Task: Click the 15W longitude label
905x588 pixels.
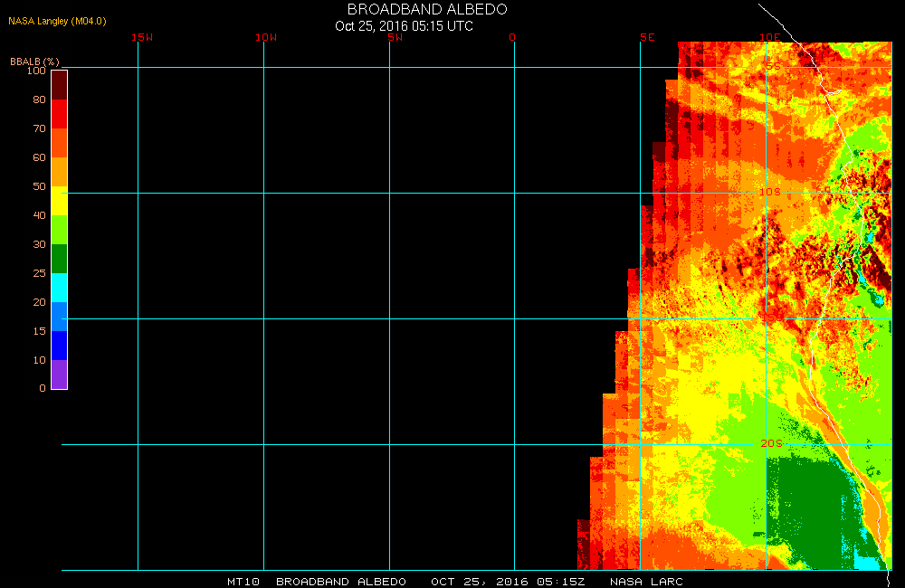Action: pos(142,37)
